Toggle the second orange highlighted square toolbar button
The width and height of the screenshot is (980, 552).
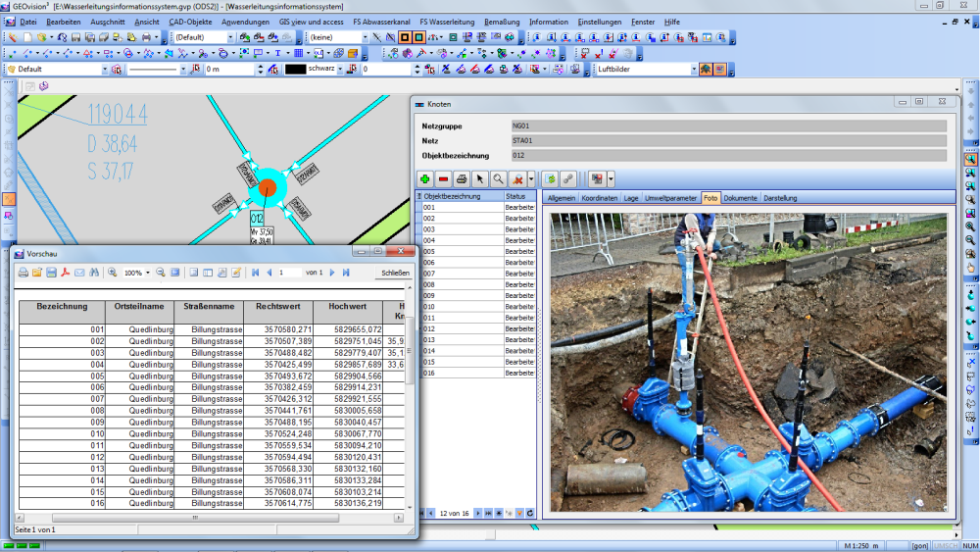[x=419, y=37]
